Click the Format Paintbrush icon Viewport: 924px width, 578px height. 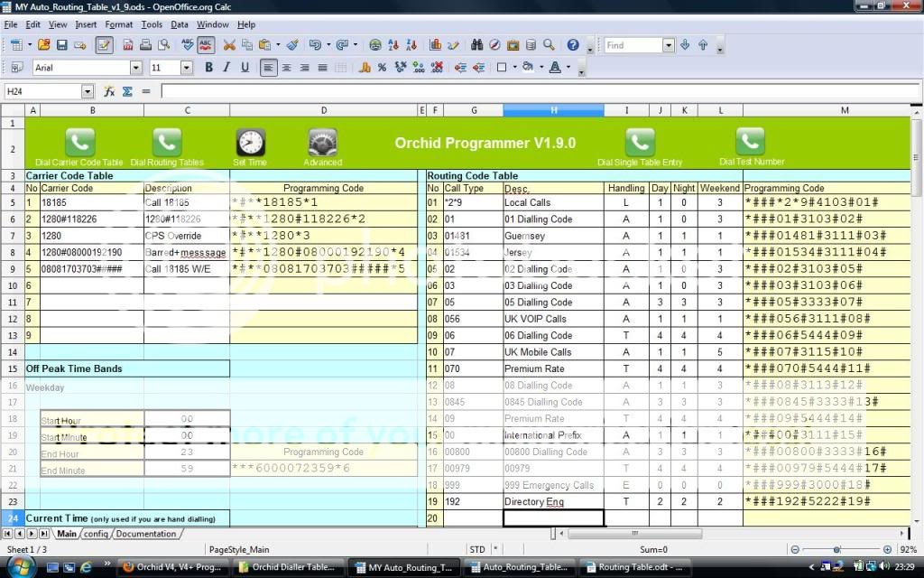tap(293, 45)
